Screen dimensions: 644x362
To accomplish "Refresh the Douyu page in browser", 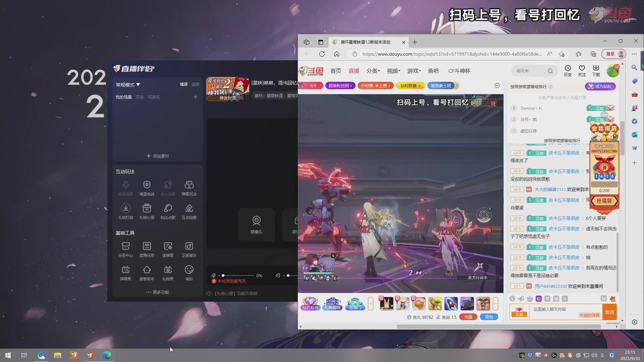I will point(322,54).
